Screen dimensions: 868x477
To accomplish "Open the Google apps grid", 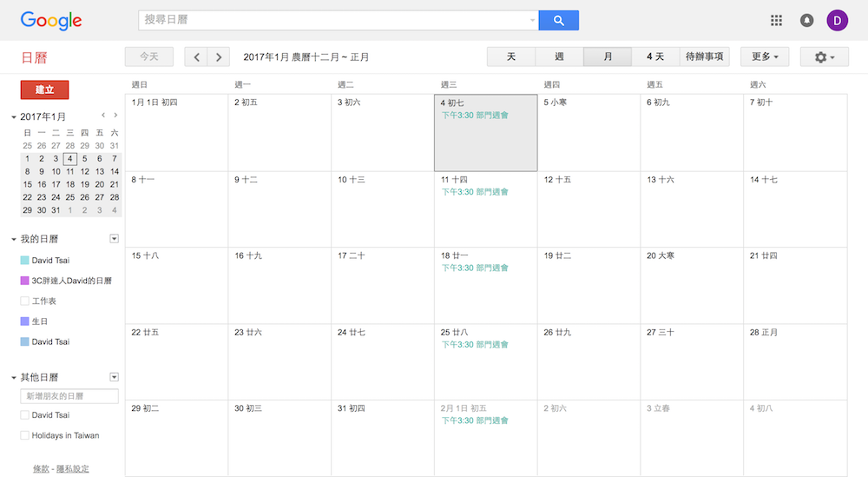I will 776,20.
